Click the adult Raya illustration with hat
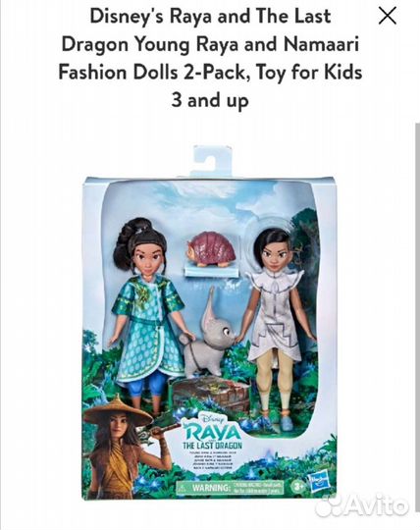The image size is (420, 530). click(x=126, y=447)
